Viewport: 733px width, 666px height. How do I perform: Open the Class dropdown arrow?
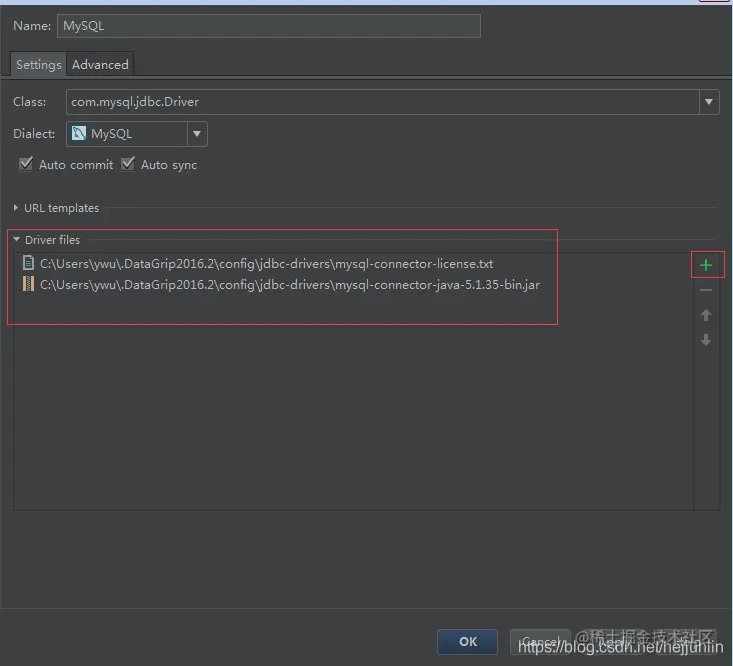click(709, 102)
